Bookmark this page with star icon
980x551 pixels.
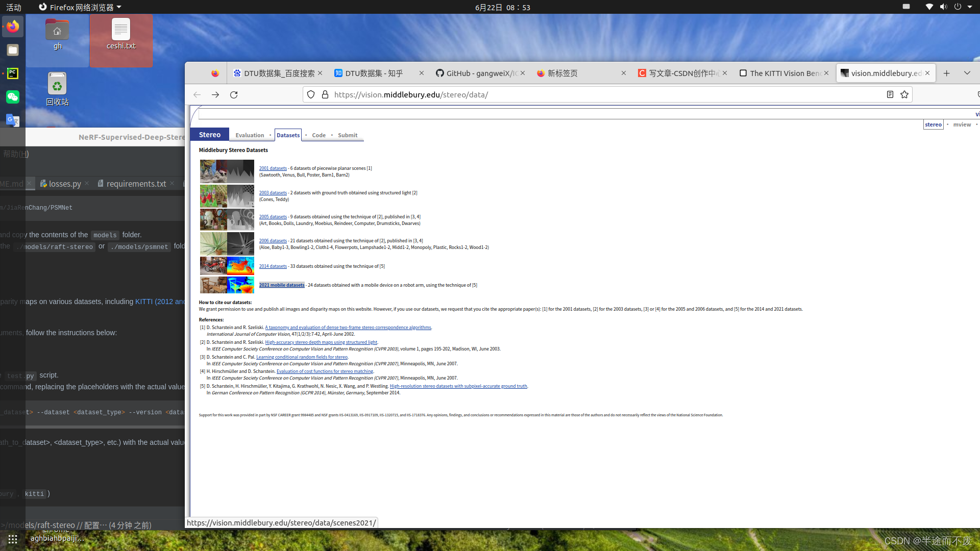[x=904, y=94]
